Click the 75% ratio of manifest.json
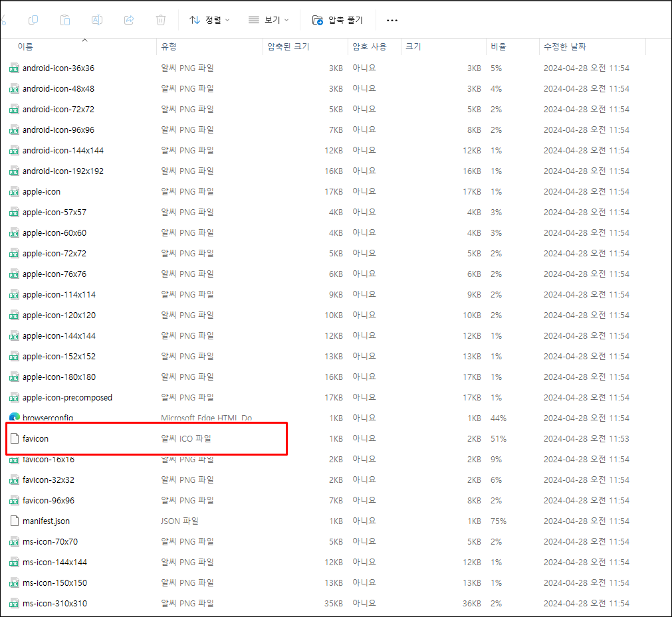This screenshot has height=617, width=672. tap(499, 521)
